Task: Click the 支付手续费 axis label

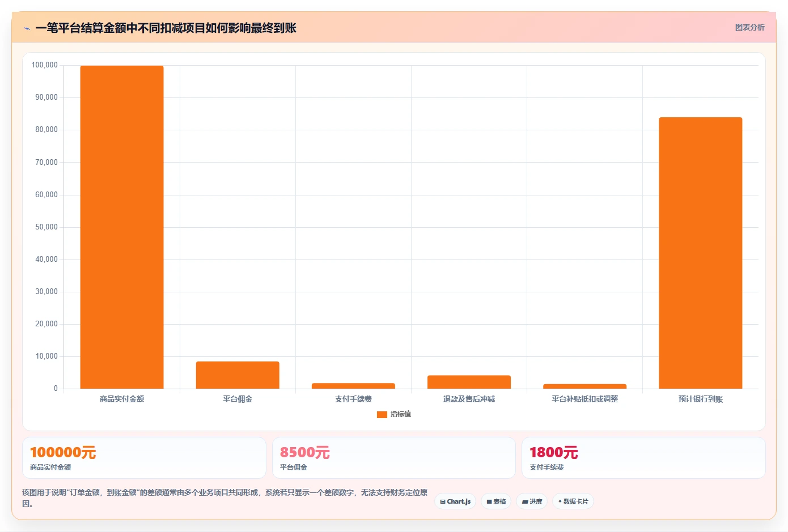Action: tap(353, 399)
